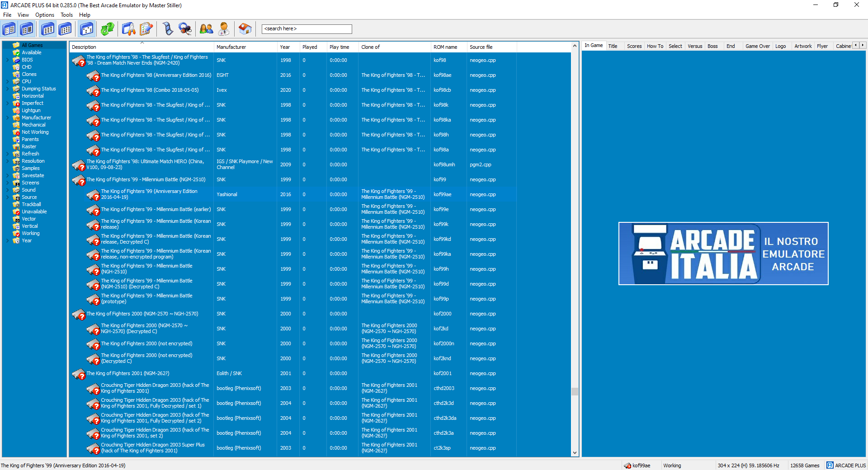
Task: Click the game icon beside King of Fighters 2001 (NGM-262?)
Action: pyautogui.click(x=79, y=374)
